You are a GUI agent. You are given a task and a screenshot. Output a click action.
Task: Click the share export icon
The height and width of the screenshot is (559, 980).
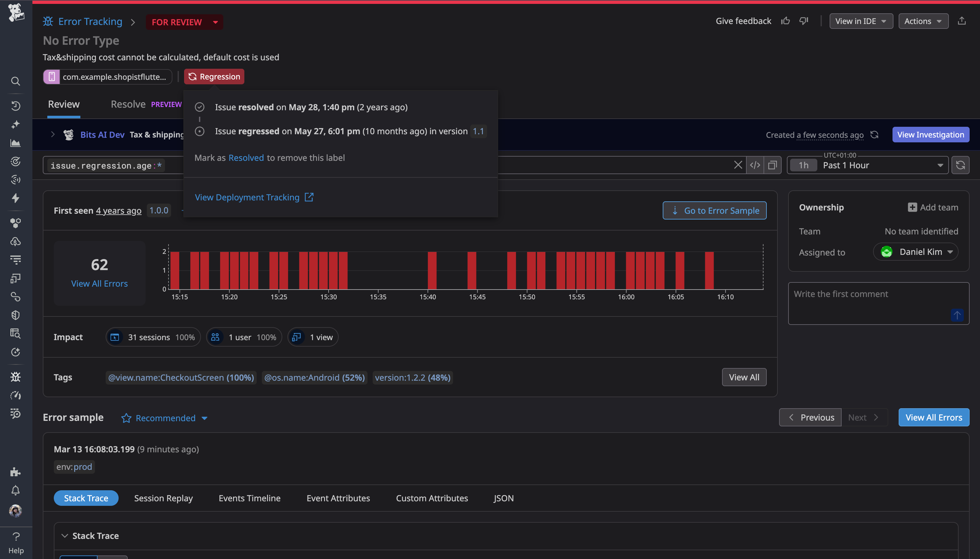962,21
